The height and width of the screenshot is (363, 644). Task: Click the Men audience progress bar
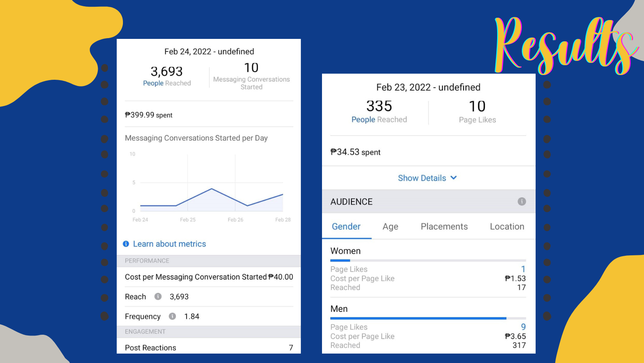pos(428,318)
